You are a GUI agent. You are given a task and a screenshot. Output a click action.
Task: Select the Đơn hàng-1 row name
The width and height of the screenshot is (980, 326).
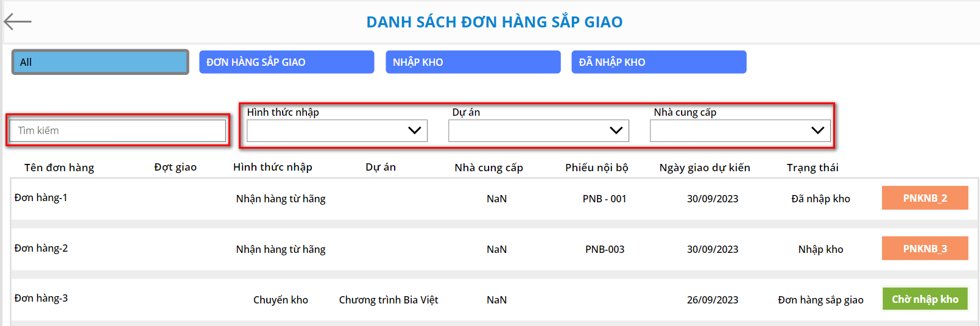tap(41, 198)
